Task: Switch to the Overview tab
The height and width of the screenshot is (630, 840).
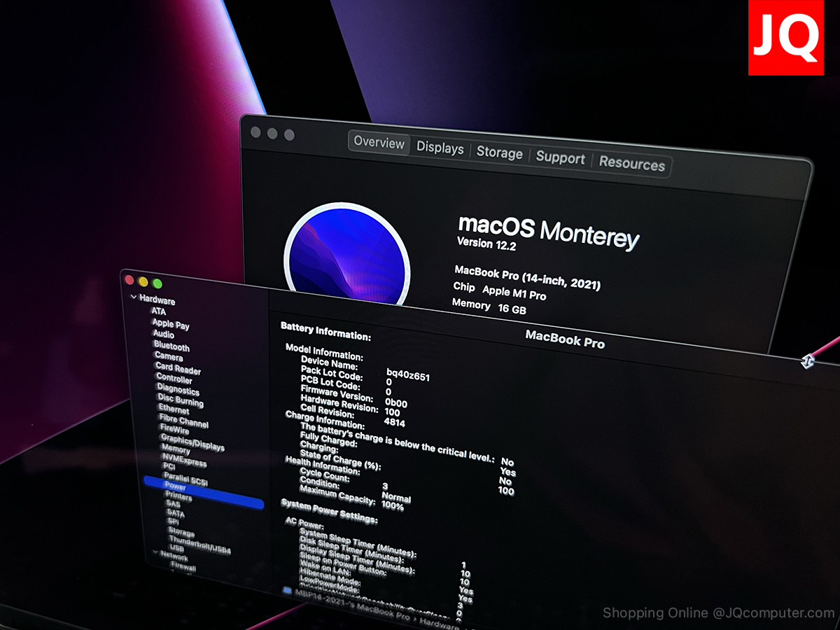Action: (379, 142)
